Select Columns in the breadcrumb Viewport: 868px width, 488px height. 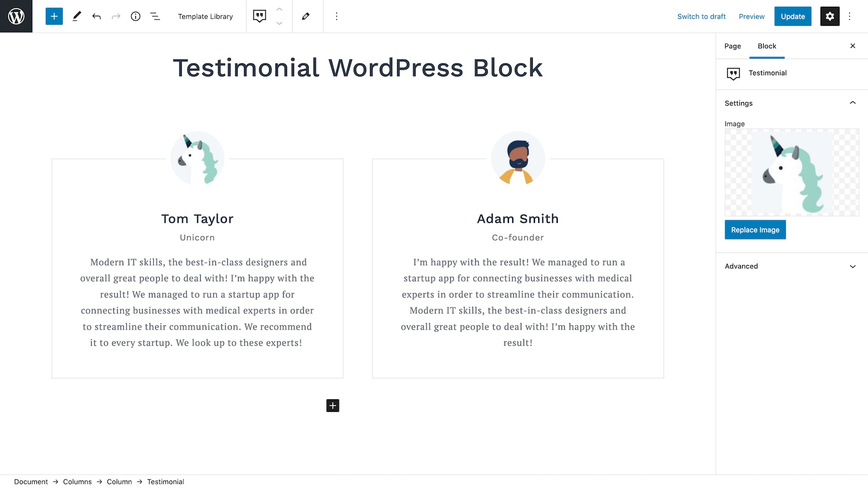pyautogui.click(x=77, y=481)
